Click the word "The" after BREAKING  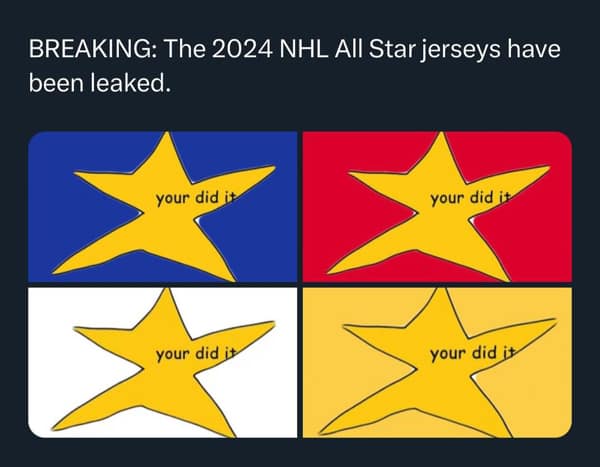click(184, 49)
